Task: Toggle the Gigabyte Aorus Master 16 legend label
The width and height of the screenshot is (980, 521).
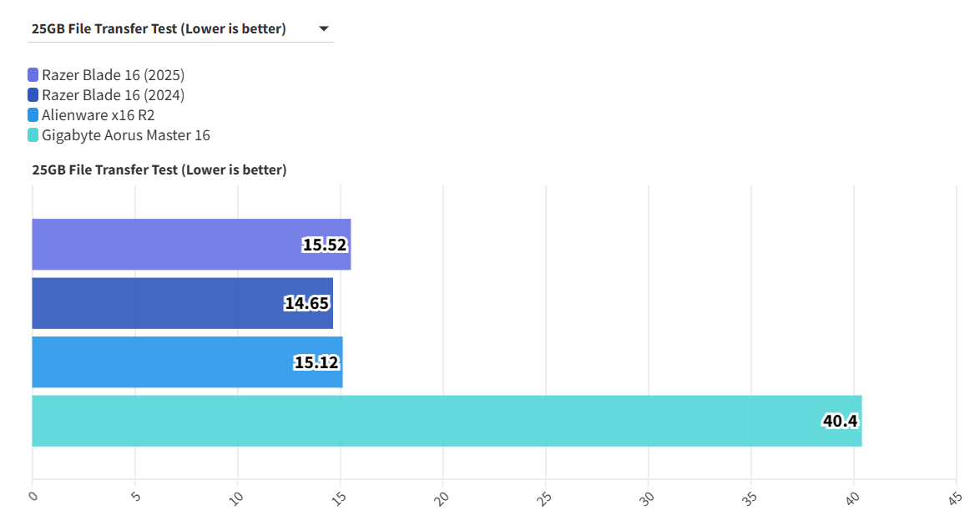Action: coord(126,135)
